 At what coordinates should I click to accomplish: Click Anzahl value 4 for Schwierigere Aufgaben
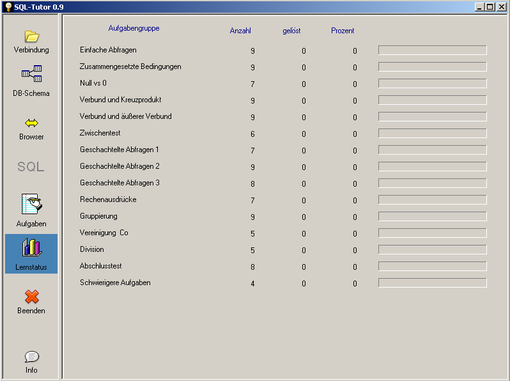[x=253, y=284]
